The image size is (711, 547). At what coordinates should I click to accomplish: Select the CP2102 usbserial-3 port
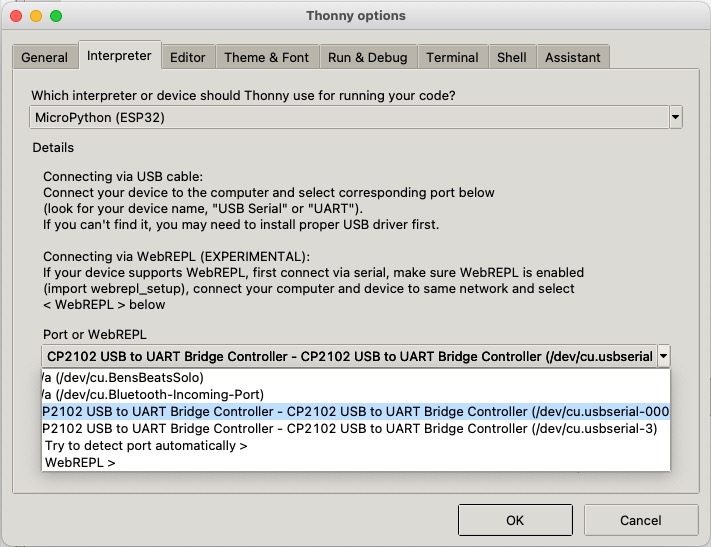coord(349,428)
